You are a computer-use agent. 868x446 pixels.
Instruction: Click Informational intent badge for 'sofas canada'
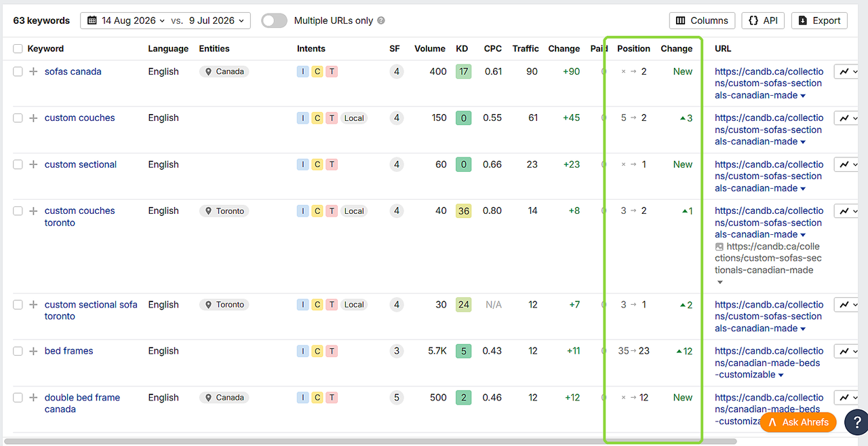coord(302,71)
